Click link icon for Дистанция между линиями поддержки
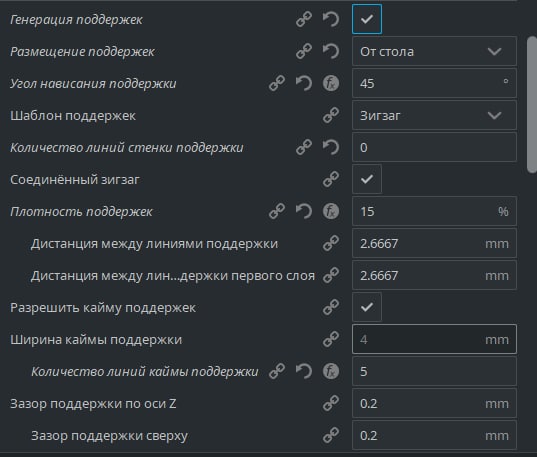The image size is (537, 457). tap(331, 243)
